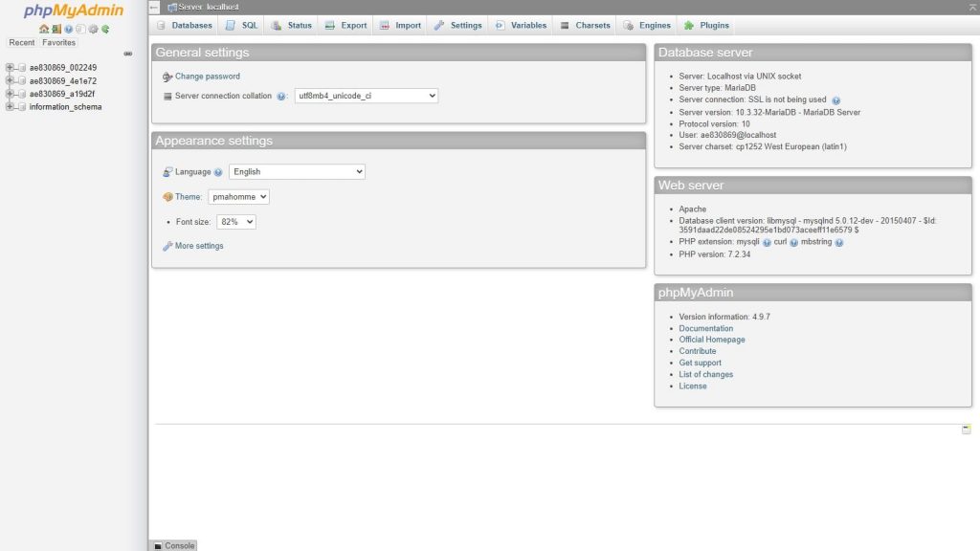Open the Theme dropdown showing pmahomme

pos(238,197)
